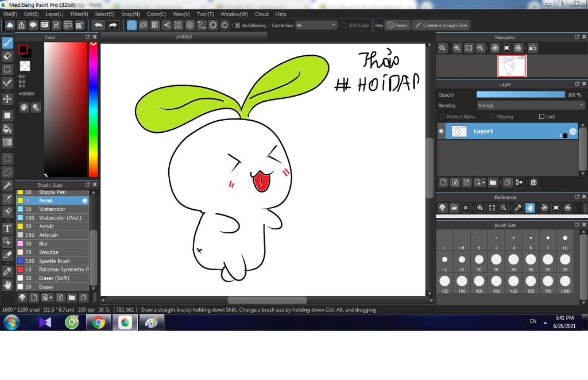Click the canvas horizontal scrollbar
This screenshot has height=380, width=588.
coord(267,301)
